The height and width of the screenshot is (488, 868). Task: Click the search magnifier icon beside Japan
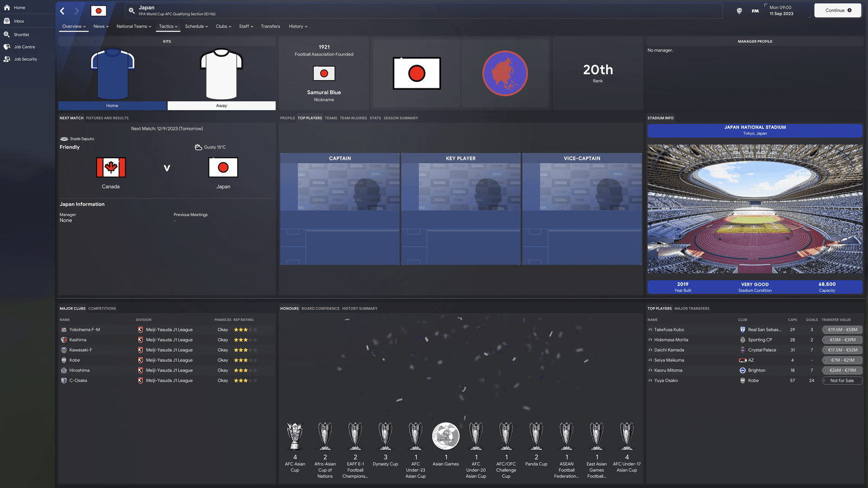(x=131, y=11)
